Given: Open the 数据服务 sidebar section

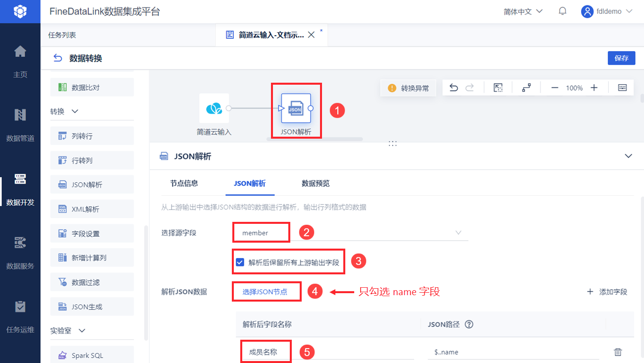Looking at the screenshot, I should [20, 253].
